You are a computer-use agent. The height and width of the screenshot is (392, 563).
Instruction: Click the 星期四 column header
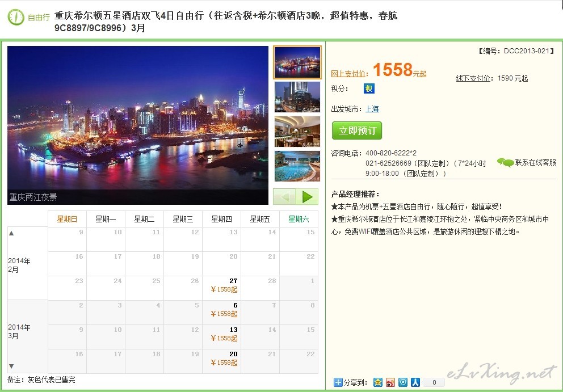coord(221,219)
